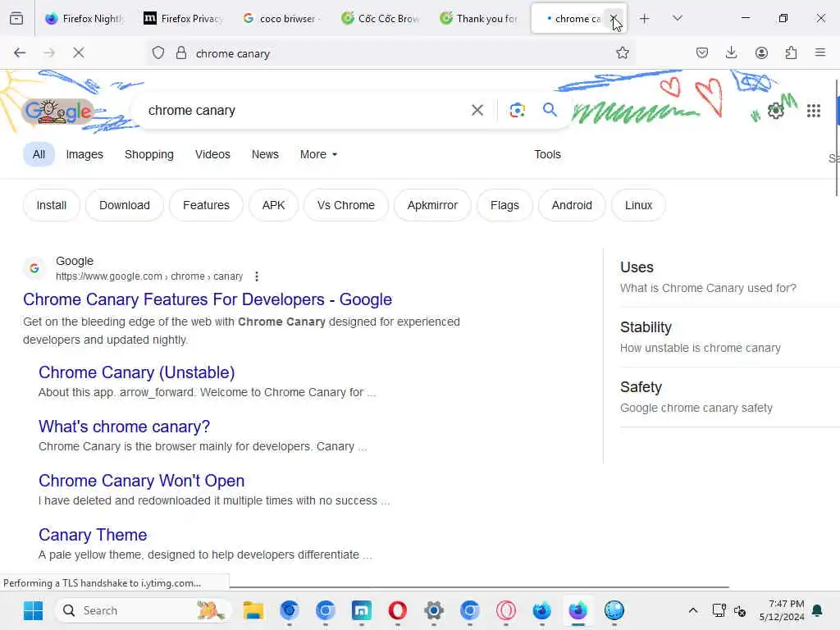The width and height of the screenshot is (840, 630).
Task: Refine search with Vs Chrome chip
Action: tap(345, 205)
